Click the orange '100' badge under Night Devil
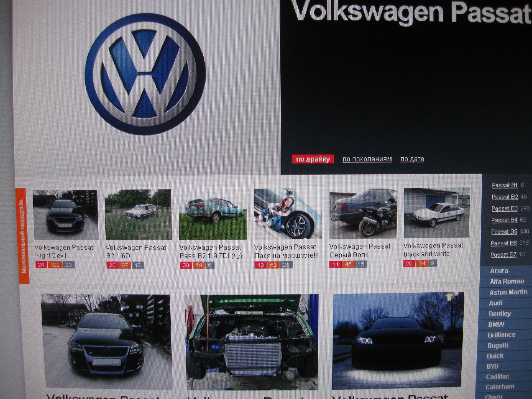Viewport: 532px width, 399px height. tap(55, 265)
